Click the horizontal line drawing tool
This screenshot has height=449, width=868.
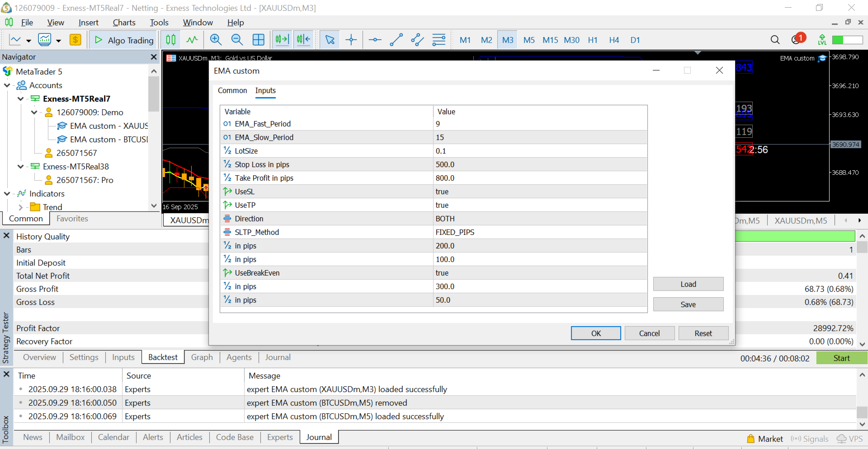(375, 40)
